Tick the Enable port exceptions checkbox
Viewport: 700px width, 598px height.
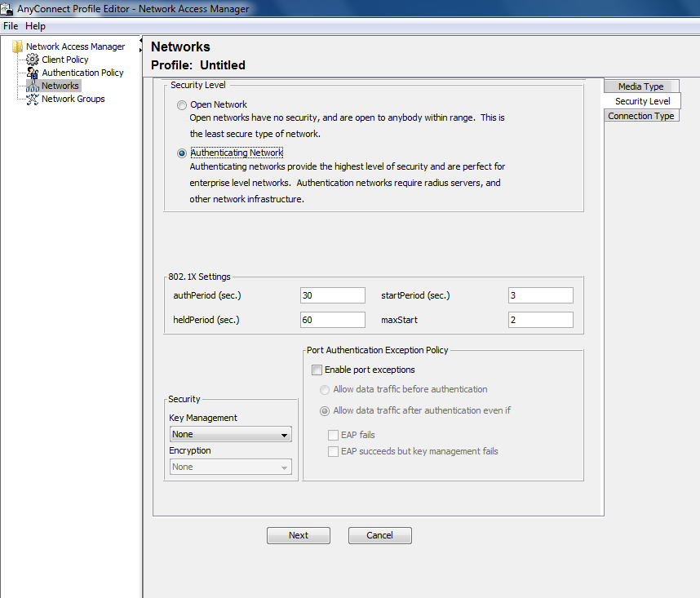coord(317,370)
